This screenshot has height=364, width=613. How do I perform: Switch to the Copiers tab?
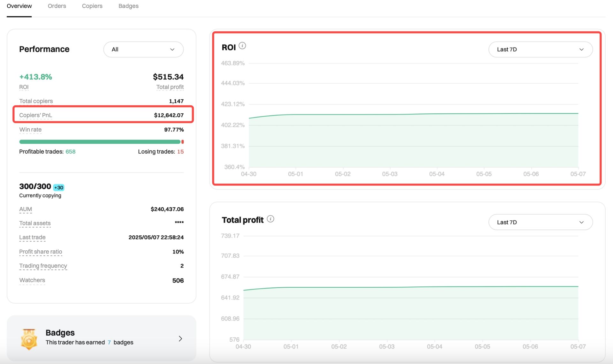[x=92, y=6]
